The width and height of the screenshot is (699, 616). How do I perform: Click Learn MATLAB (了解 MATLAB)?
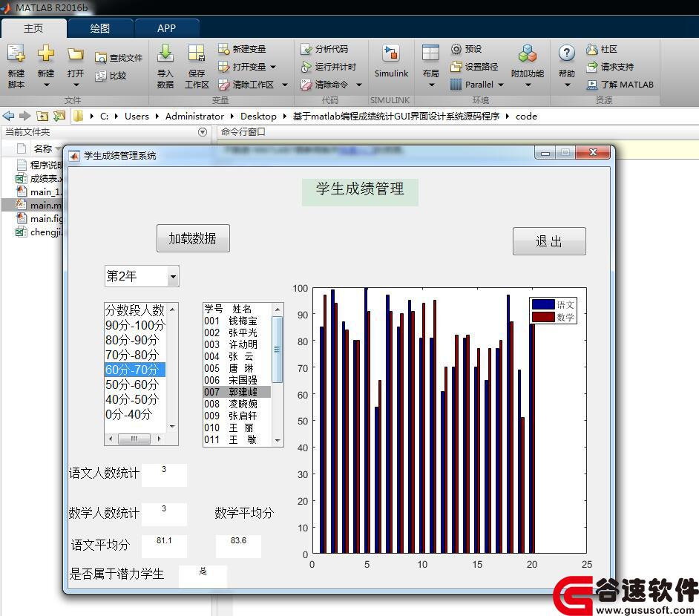pos(620,85)
